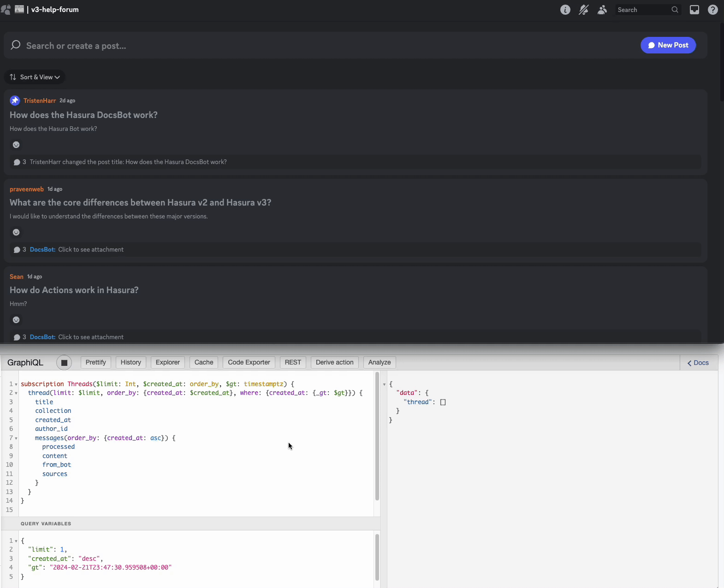The width and height of the screenshot is (724, 588).
Task: Click username Sean
Action: coord(17,276)
